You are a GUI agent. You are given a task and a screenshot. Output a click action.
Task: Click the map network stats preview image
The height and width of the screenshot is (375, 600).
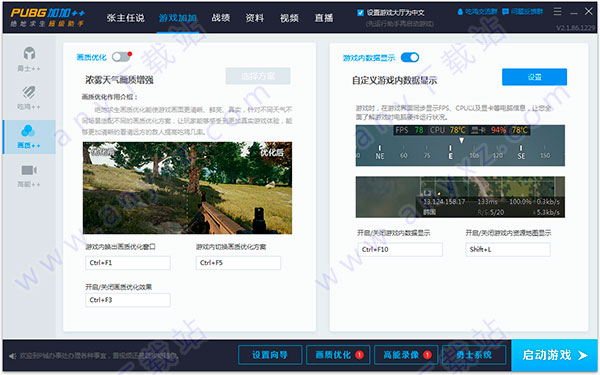[460, 197]
